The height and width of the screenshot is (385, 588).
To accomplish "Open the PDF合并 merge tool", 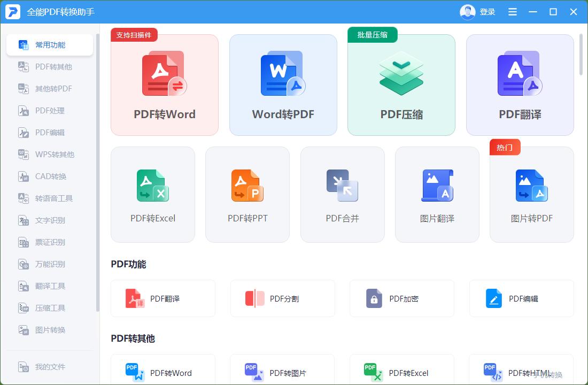I will (342, 194).
